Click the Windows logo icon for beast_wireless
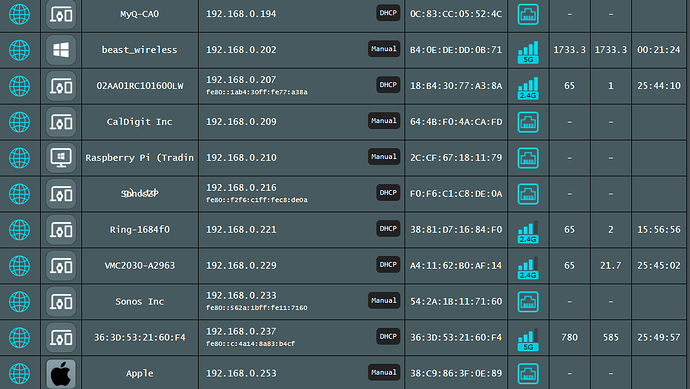 (x=61, y=50)
